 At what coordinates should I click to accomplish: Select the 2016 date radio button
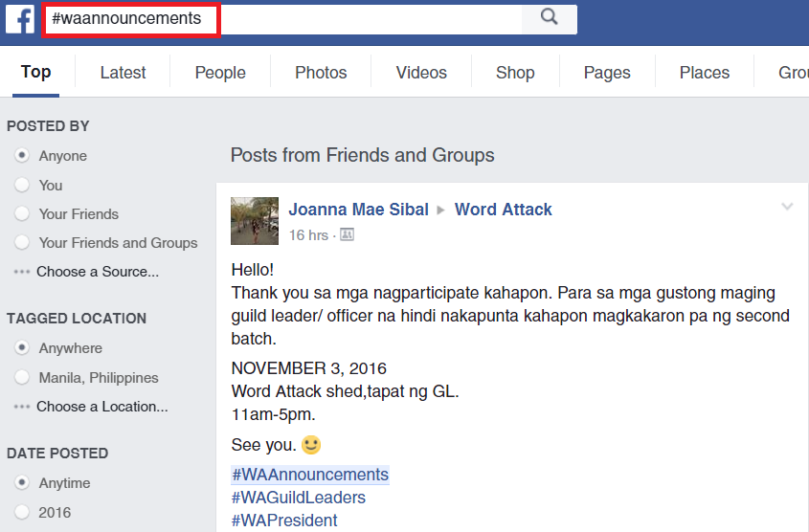pyautogui.click(x=22, y=512)
